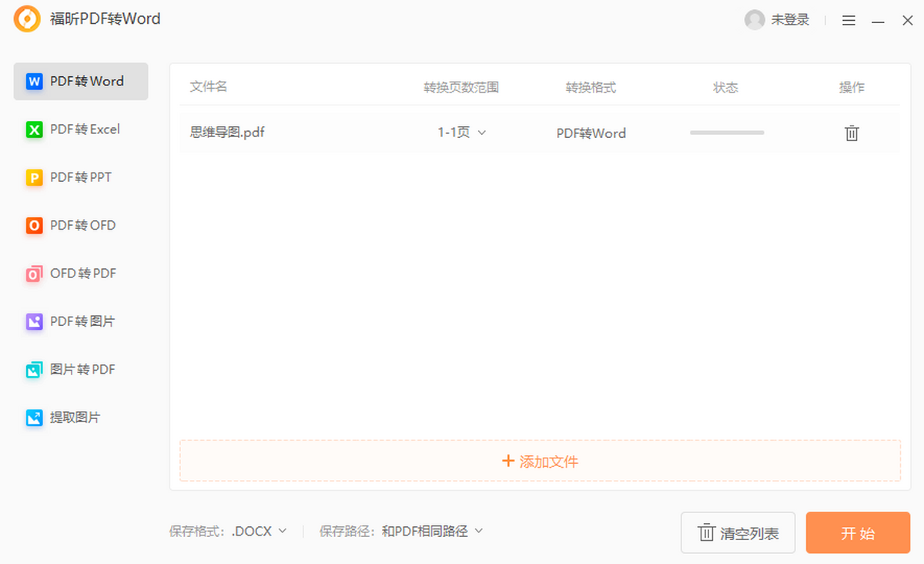Click the 提取图片 blue icon
This screenshot has width=924, height=564.
click(x=34, y=418)
